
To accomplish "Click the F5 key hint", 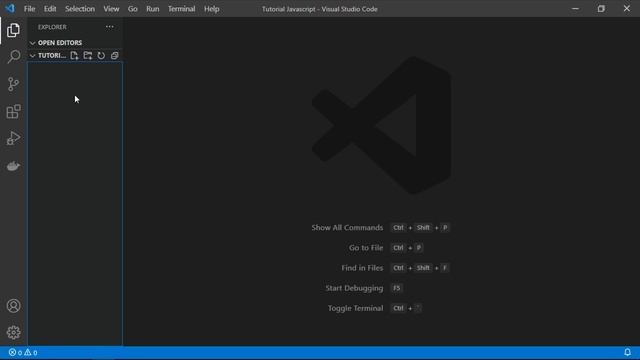I will tap(396, 288).
